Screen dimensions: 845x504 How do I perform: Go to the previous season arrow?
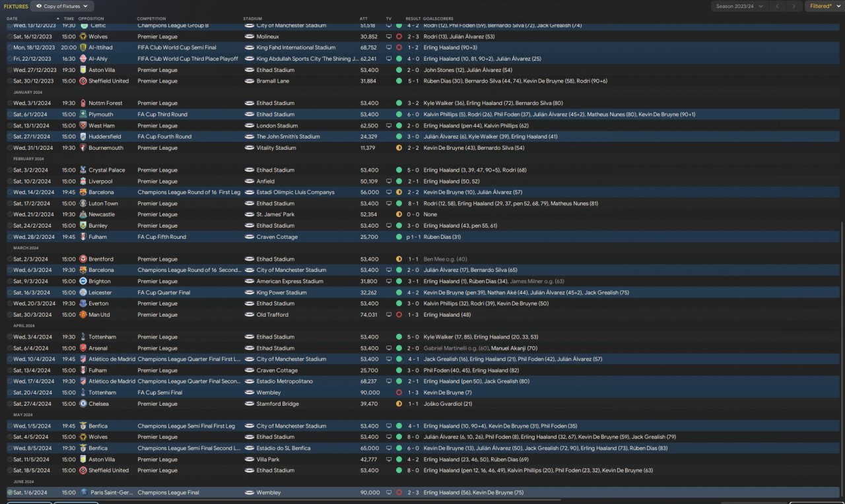coord(777,6)
